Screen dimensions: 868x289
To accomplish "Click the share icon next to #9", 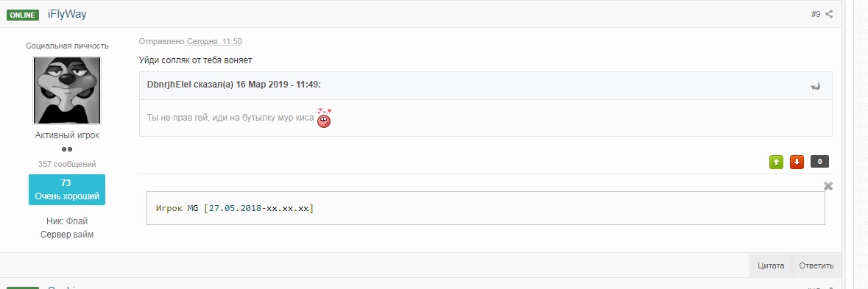I will tap(829, 15).
